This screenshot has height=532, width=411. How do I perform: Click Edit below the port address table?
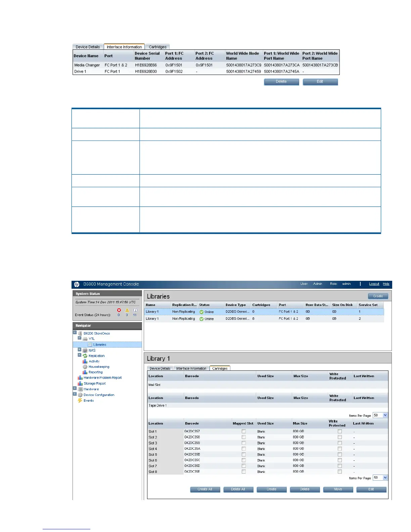pos(320,82)
